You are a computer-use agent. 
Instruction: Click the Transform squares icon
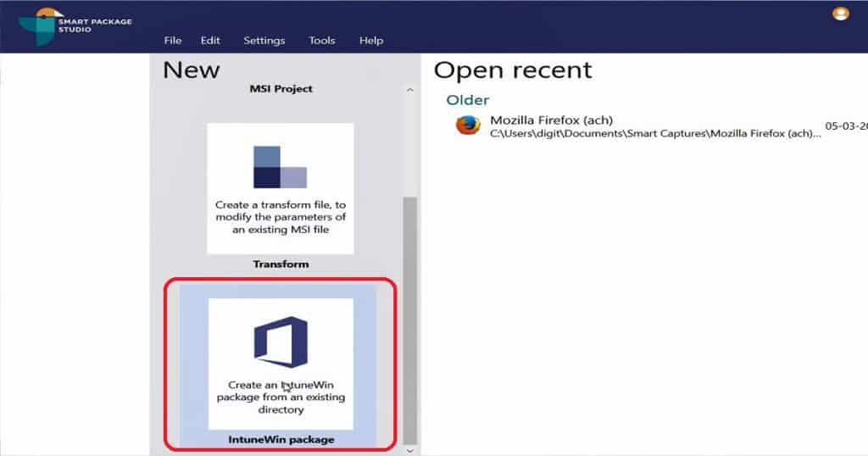(x=280, y=167)
